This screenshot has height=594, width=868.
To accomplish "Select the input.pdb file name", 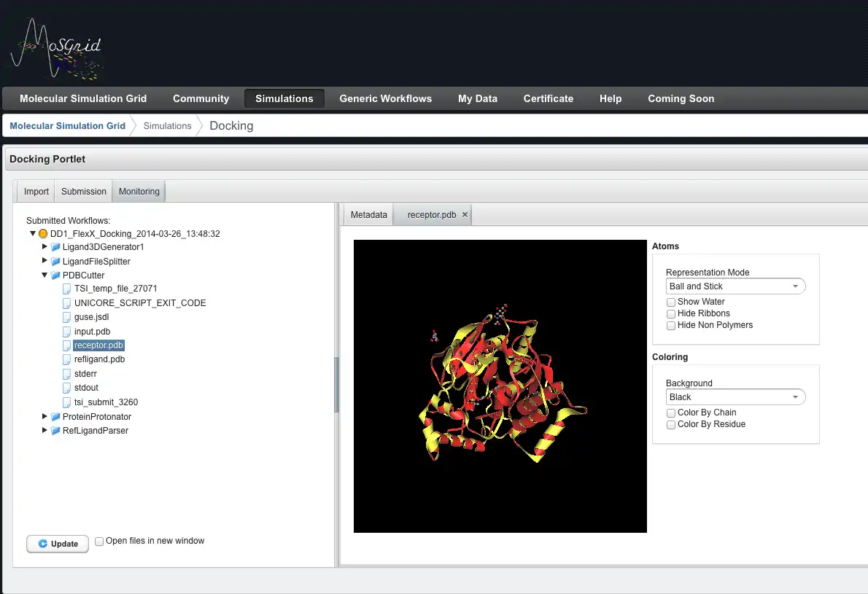I will click(x=93, y=332).
